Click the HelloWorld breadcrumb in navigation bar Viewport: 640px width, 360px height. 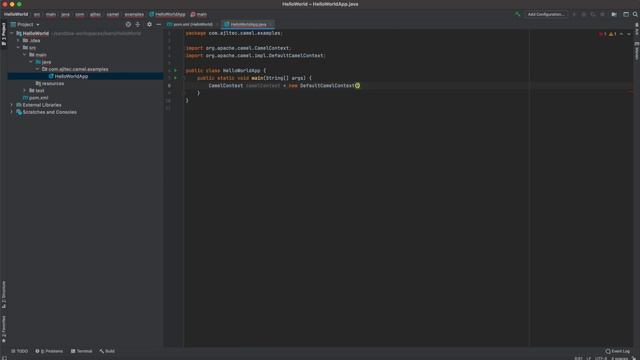(16, 14)
